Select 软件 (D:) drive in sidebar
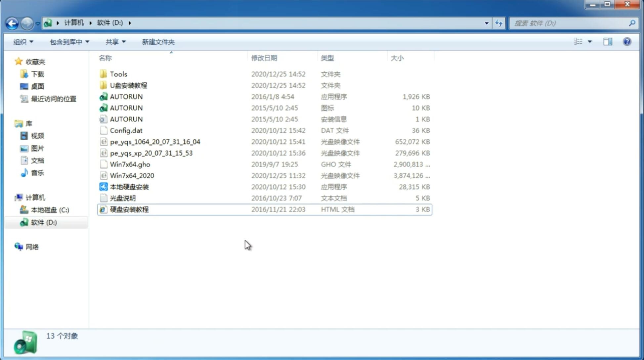The image size is (644, 360). [x=44, y=222]
